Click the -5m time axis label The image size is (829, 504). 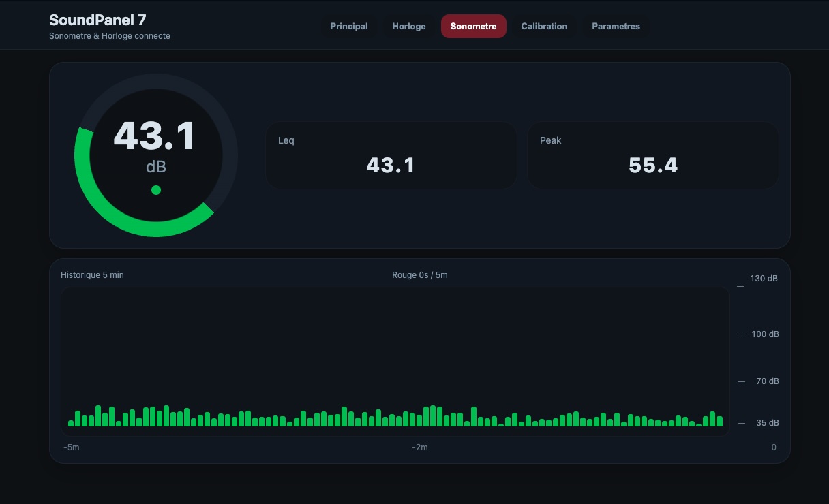(72, 447)
